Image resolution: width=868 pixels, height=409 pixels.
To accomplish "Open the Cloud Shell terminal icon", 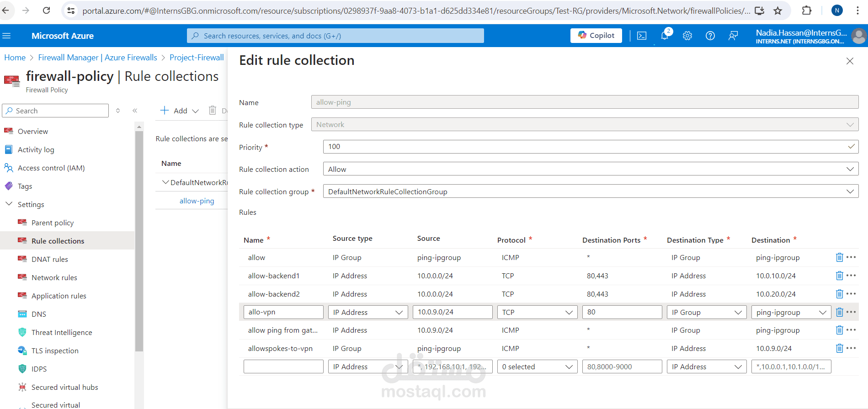I will (x=642, y=36).
